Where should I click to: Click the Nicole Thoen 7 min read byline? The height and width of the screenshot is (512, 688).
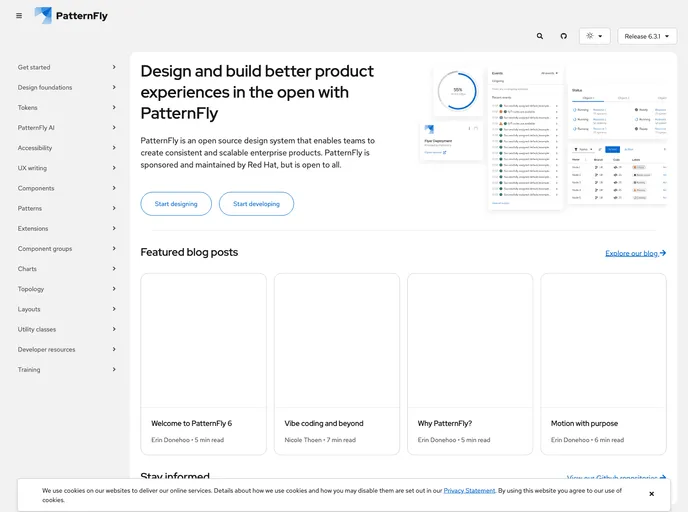tap(320, 440)
